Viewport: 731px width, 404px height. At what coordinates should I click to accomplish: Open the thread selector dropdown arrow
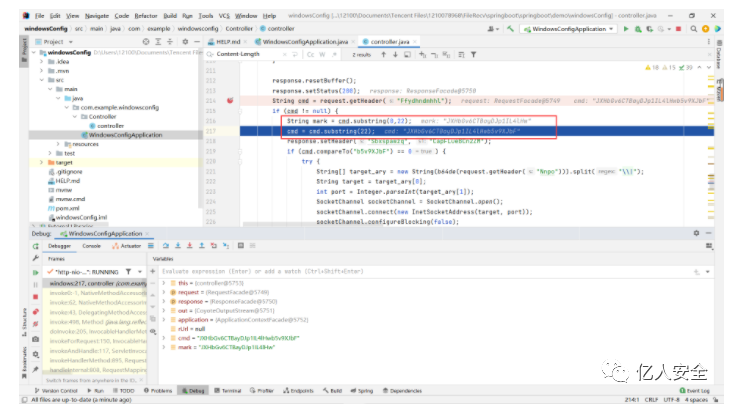(139, 272)
